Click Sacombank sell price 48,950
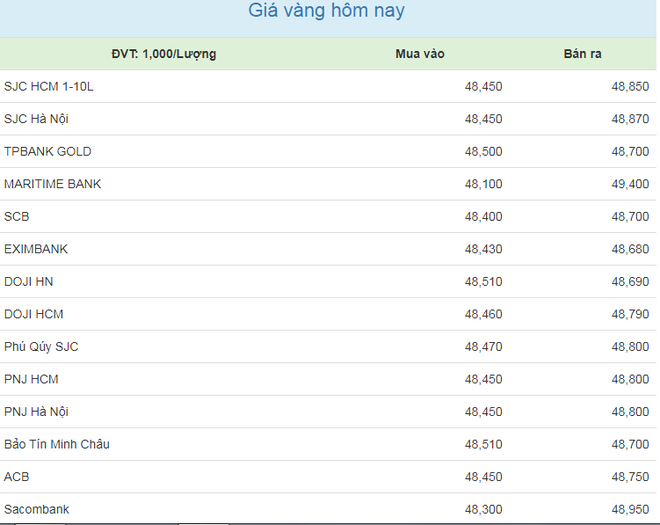Screen dimensions: 660x525 coord(630,509)
